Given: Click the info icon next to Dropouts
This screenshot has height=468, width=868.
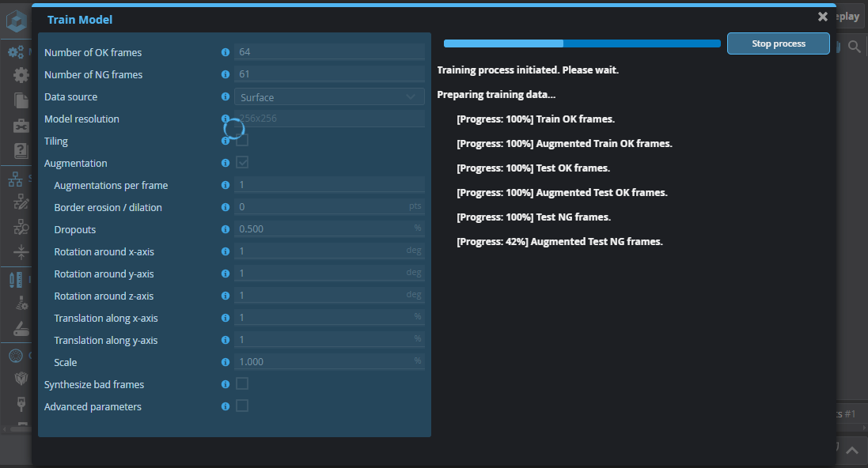Looking at the screenshot, I should 226,229.
